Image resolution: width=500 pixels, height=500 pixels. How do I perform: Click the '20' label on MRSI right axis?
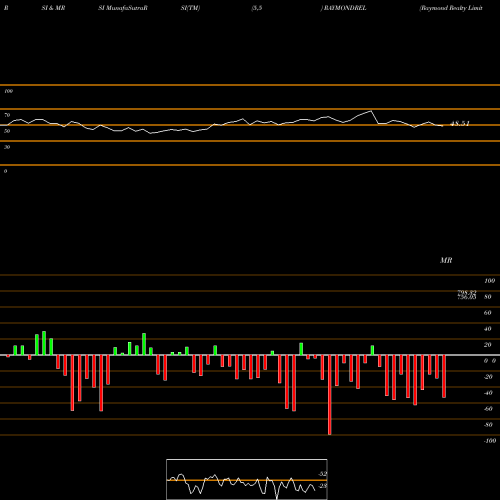[x=488, y=345]
